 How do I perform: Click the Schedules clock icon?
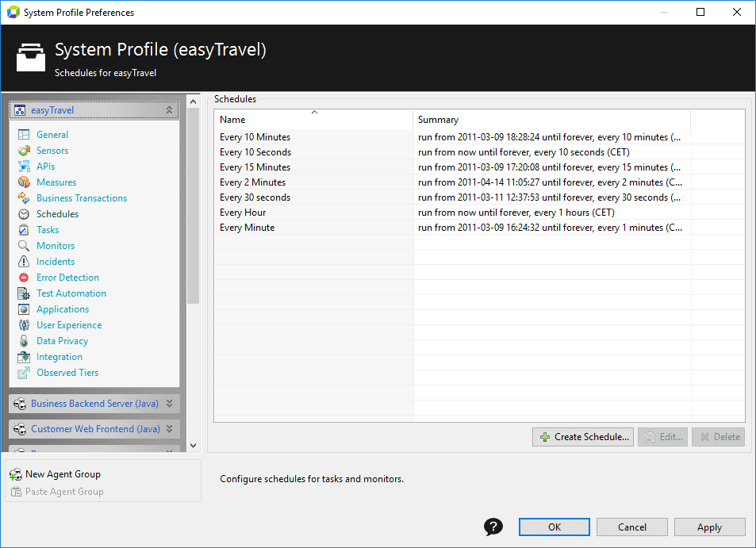tap(24, 214)
